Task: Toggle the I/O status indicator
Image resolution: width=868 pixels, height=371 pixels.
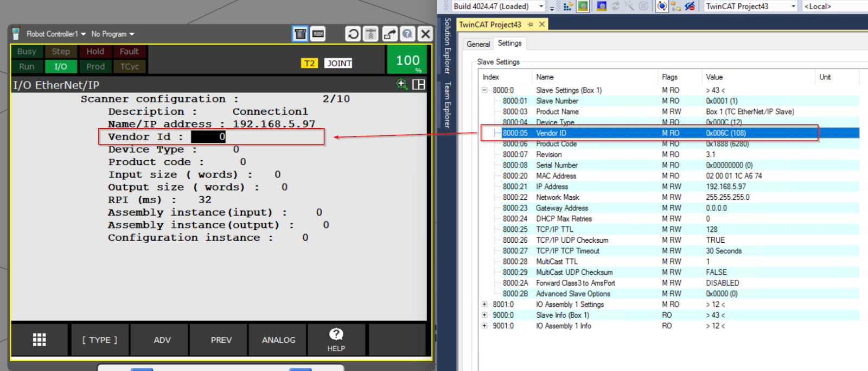Action: [61, 66]
